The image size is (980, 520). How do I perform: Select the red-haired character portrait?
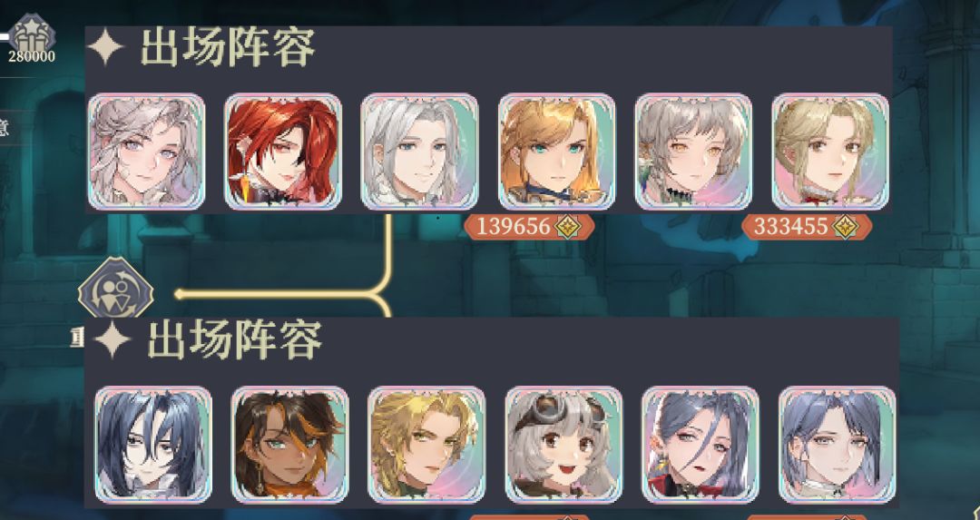coord(283,152)
